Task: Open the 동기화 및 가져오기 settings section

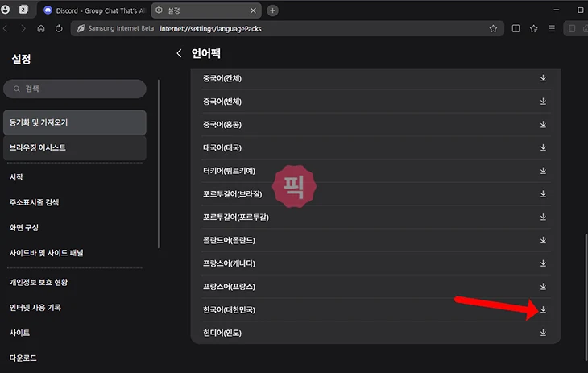Action: tap(75, 122)
